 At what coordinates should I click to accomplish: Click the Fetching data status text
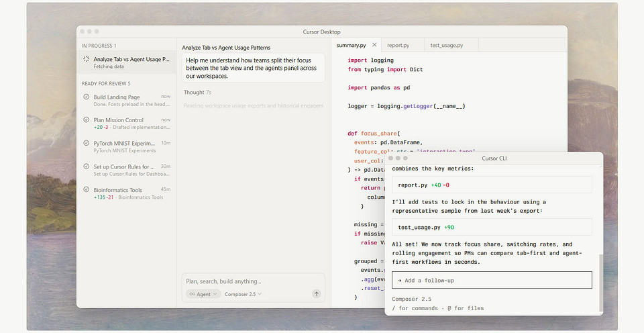point(109,66)
